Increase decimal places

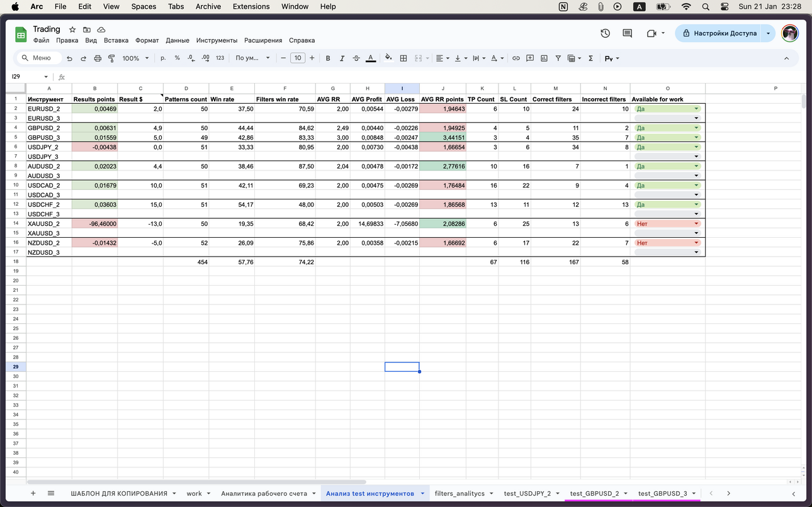[206, 58]
